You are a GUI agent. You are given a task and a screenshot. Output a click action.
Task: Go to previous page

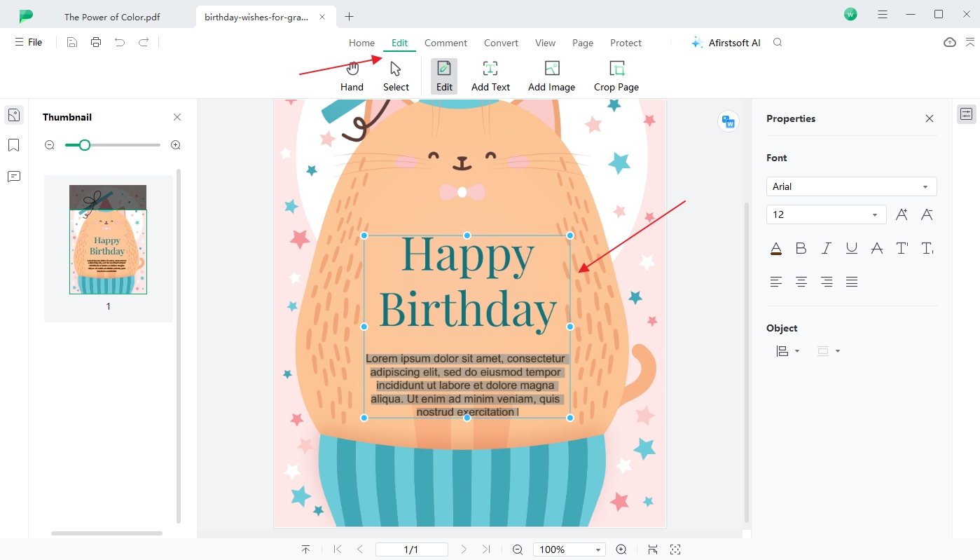point(360,549)
